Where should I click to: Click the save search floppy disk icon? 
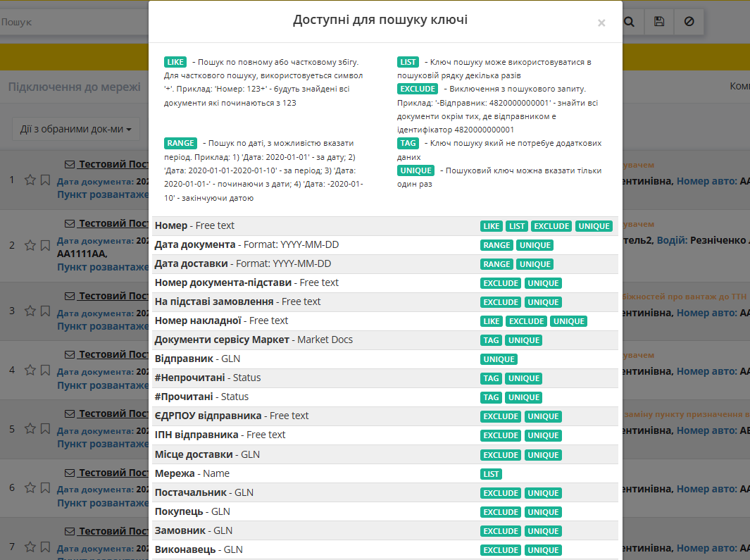pyautogui.click(x=659, y=22)
